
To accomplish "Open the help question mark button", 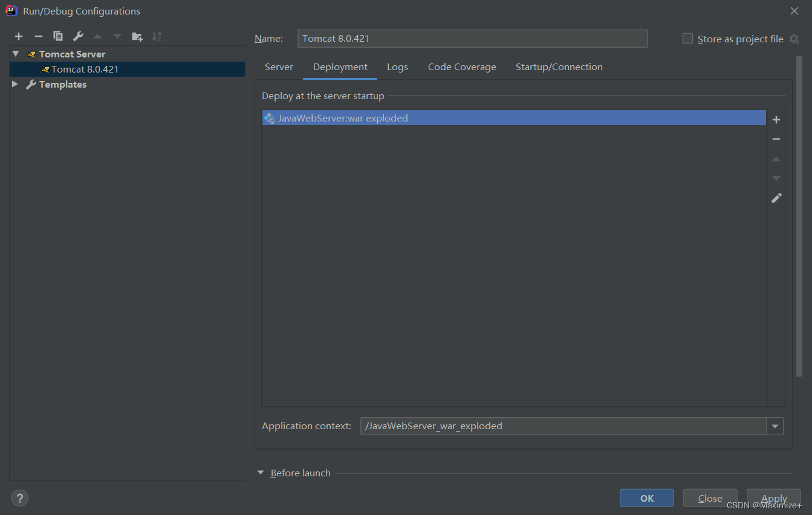I will click(19, 498).
